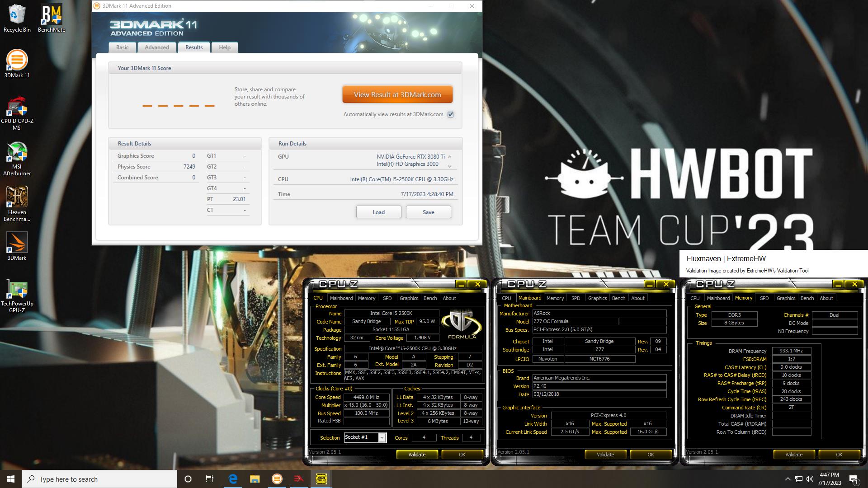868x488 pixels.
Task: Open Memory tab in the first CPU-Z window
Action: 367,298
